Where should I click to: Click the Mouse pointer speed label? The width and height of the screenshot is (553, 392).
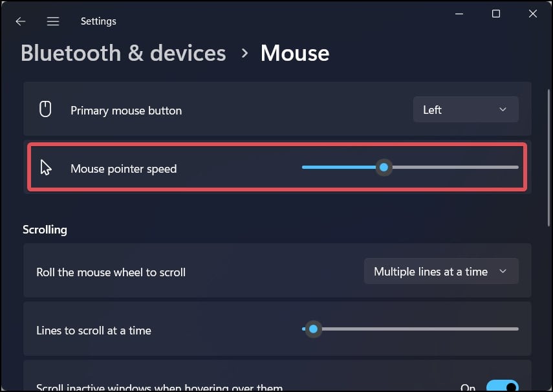tap(124, 169)
